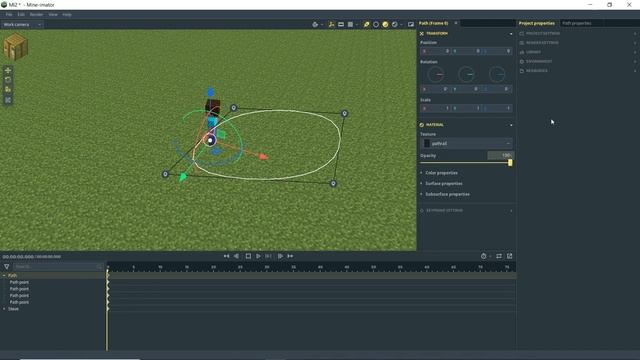This screenshot has height=360, width=640.
Task: Select the bottom tool under the scale tool
Action: click(x=8, y=100)
